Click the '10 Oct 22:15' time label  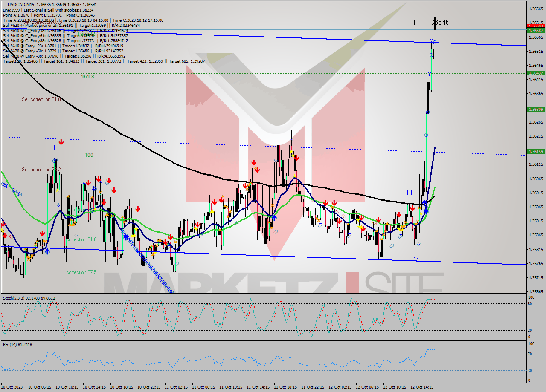pyautogui.click(x=149, y=387)
